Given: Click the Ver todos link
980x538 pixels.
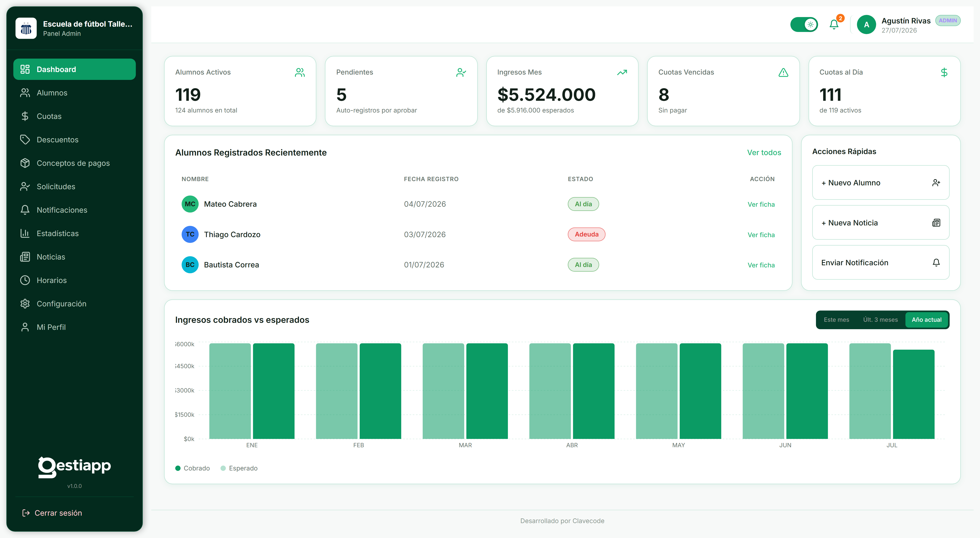Looking at the screenshot, I should [764, 153].
